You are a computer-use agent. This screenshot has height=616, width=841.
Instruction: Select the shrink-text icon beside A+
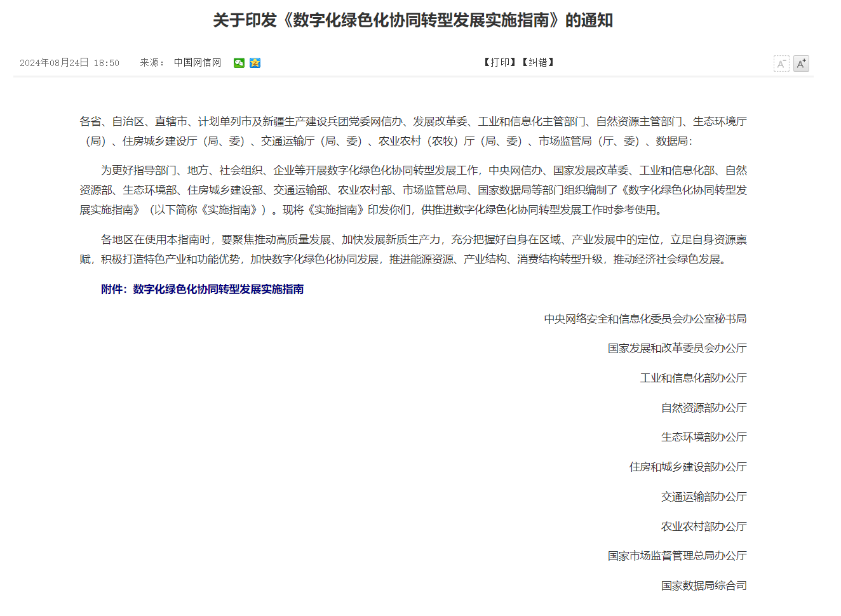pos(781,63)
